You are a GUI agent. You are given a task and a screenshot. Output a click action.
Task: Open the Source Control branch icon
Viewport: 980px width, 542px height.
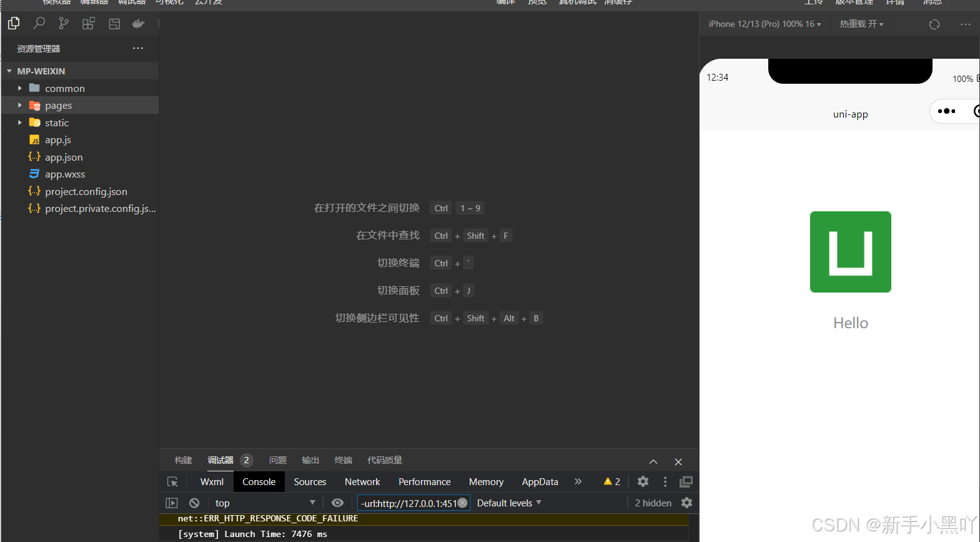[x=64, y=24]
